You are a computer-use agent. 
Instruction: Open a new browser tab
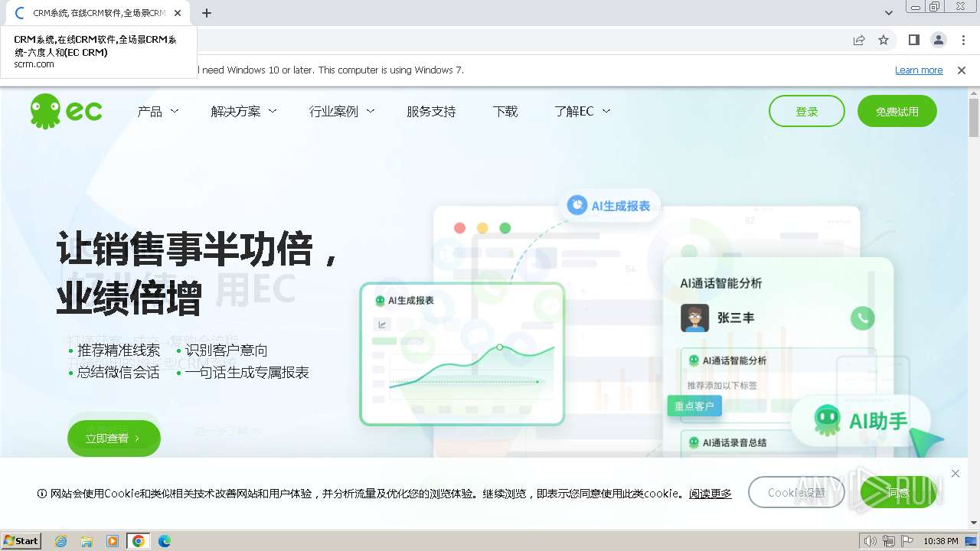(x=206, y=13)
